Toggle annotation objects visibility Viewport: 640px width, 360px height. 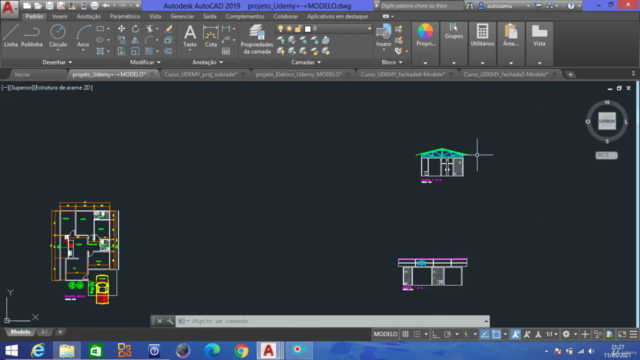tap(516, 334)
